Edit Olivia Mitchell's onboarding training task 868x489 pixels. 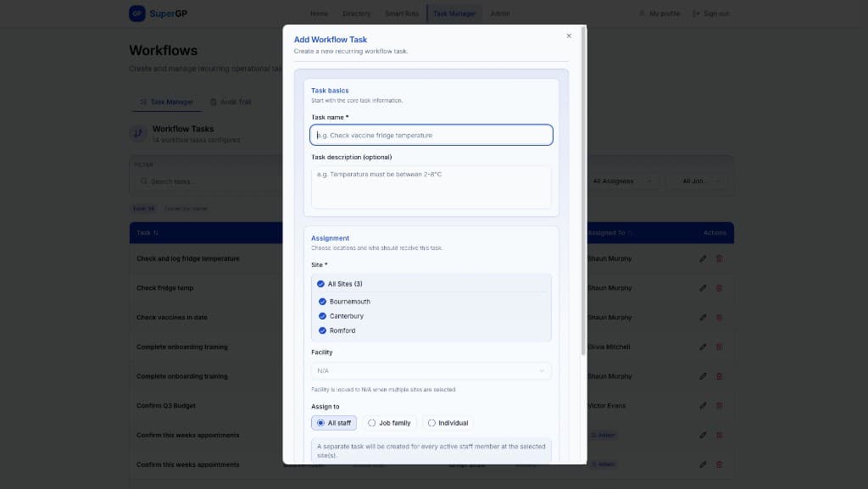pos(703,347)
